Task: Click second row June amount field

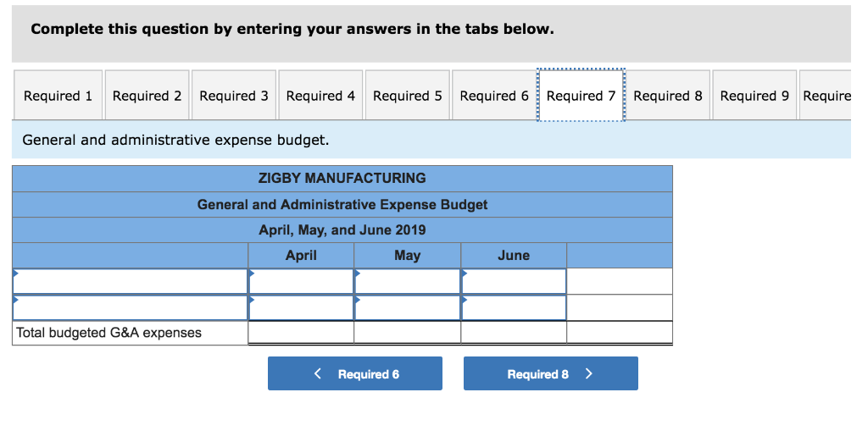Action: tap(514, 307)
